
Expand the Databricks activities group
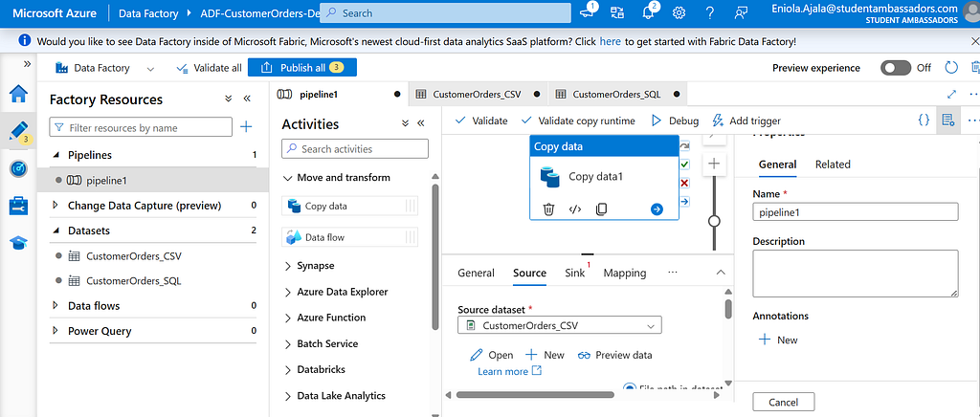click(x=287, y=369)
